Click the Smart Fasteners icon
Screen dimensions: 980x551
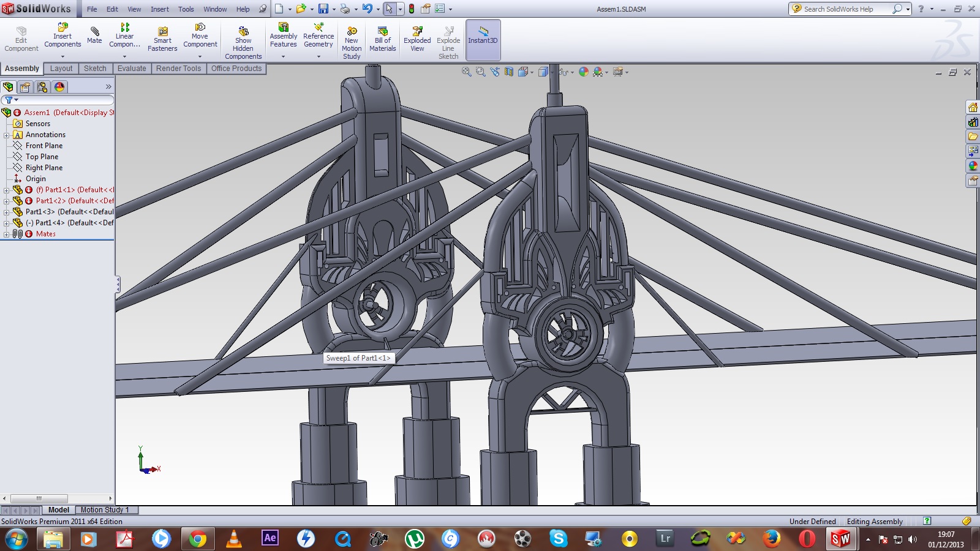162,39
